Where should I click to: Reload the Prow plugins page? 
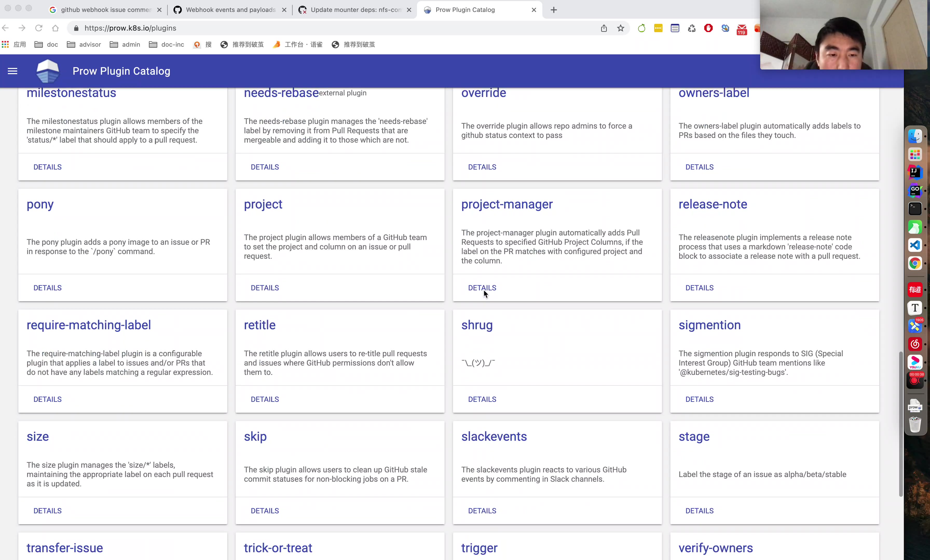coord(38,28)
